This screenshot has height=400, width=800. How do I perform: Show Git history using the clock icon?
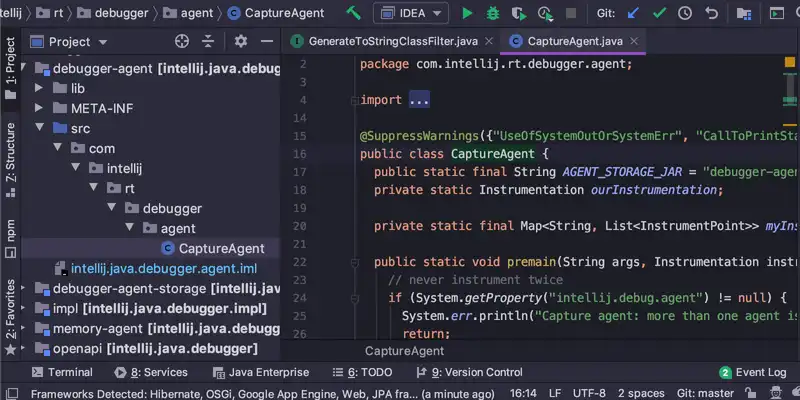coord(685,14)
